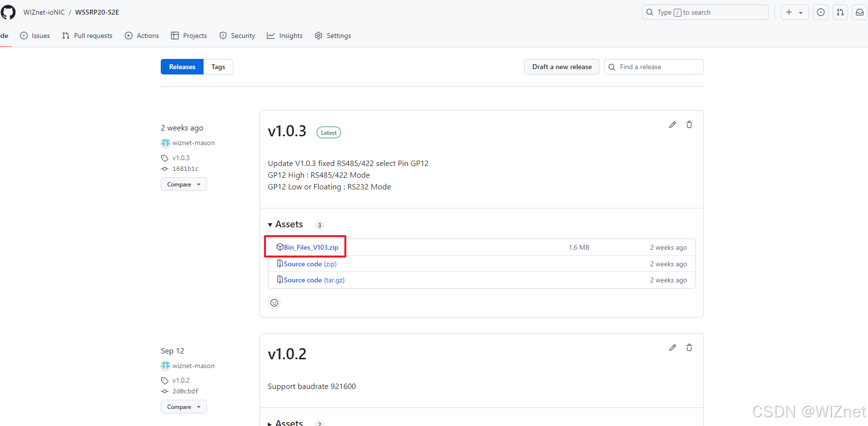The height and width of the screenshot is (426, 868).
Task: Collapse the v1.0.3 Assets section
Action: [x=285, y=224]
